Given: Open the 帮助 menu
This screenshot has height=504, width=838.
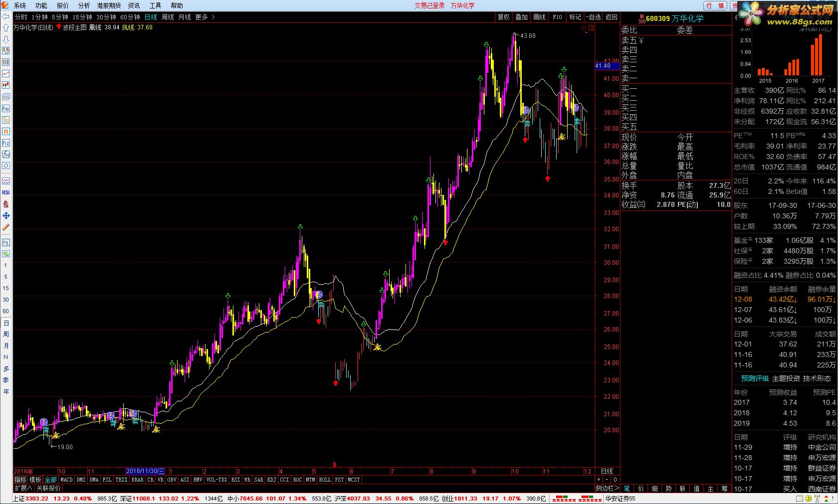Looking at the screenshot, I should [177, 5].
